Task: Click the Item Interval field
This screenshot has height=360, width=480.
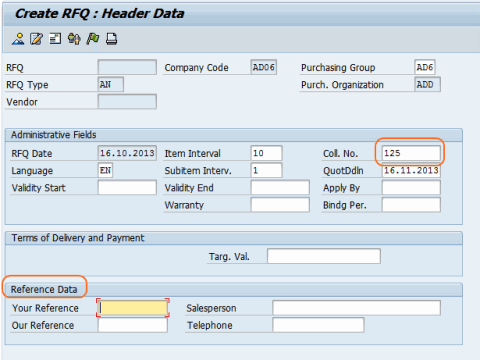Action: click(x=266, y=153)
